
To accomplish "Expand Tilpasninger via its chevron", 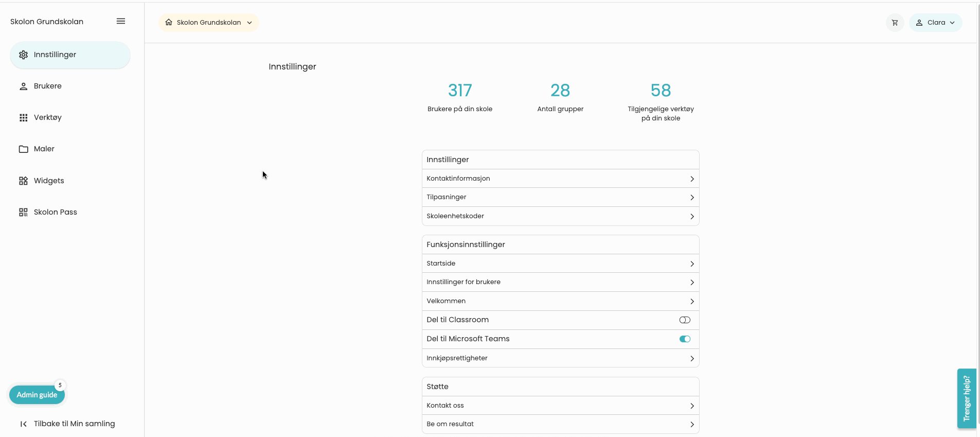I will pyautogui.click(x=692, y=198).
